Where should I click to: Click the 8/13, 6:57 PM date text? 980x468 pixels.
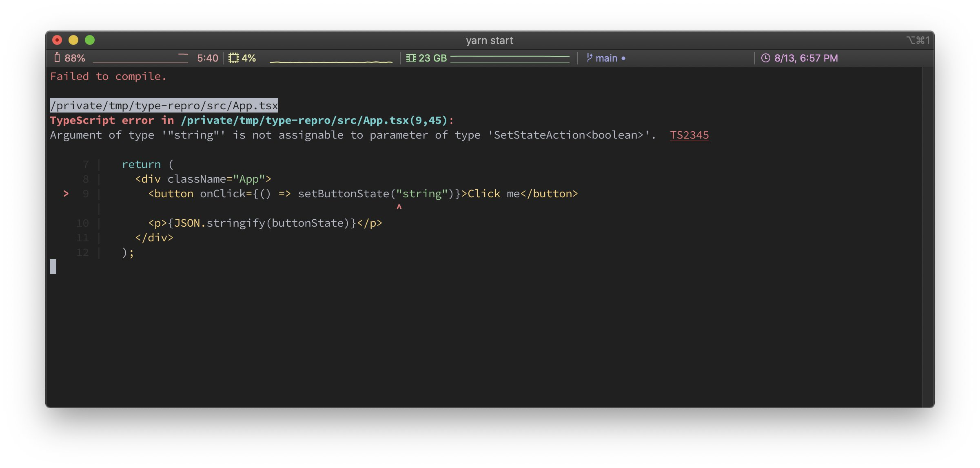coord(806,58)
